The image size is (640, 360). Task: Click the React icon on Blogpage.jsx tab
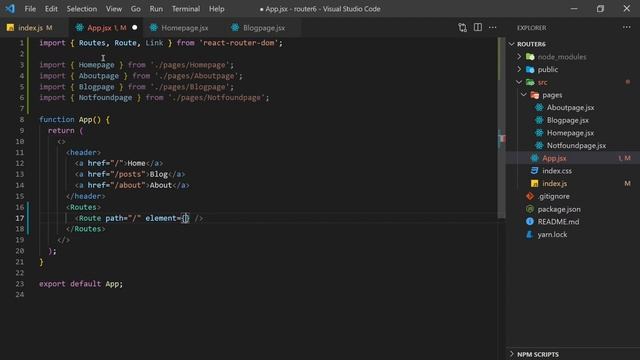pyautogui.click(x=235, y=27)
